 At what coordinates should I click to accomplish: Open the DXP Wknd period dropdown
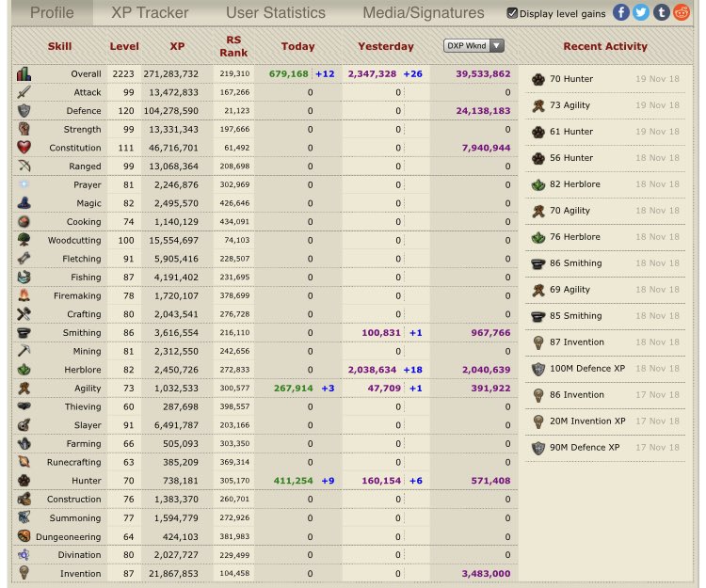473,46
